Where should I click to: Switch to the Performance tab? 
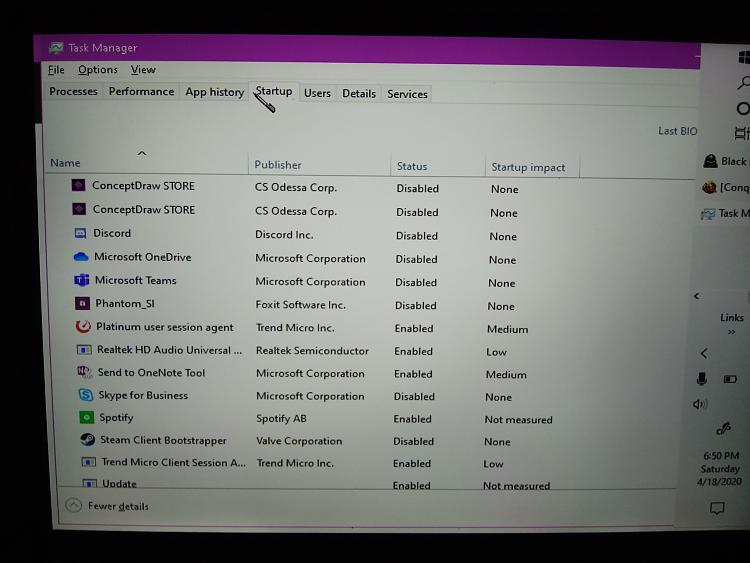click(141, 91)
